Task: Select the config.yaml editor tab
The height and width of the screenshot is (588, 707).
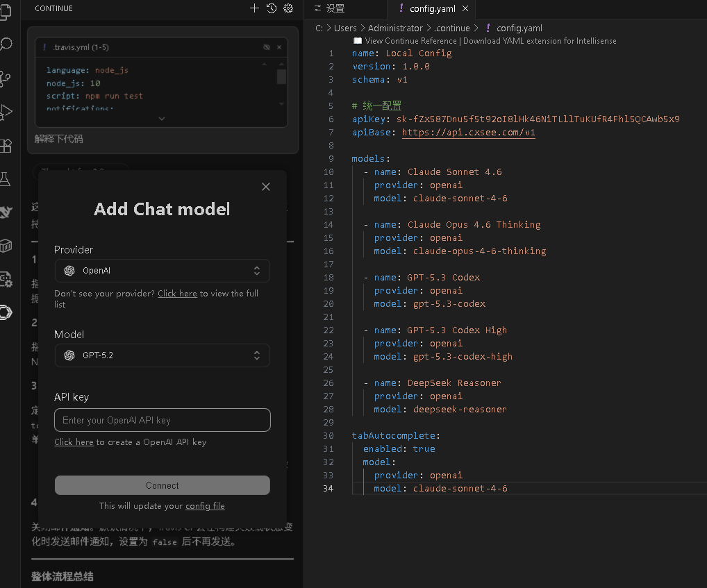Action: [x=432, y=8]
